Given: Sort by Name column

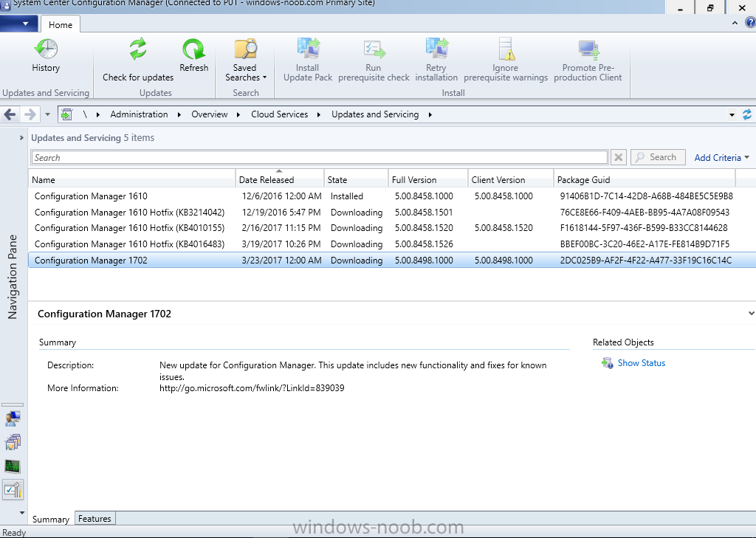Looking at the screenshot, I should click(131, 179).
